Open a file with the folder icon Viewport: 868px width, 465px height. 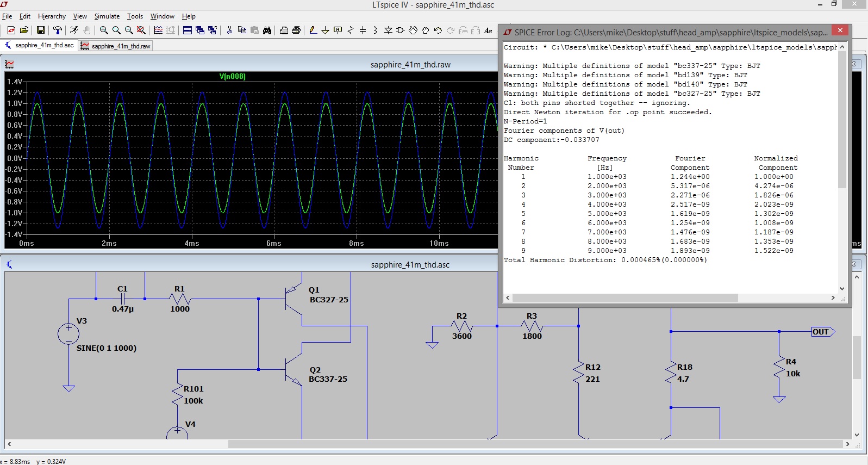(24, 30)
